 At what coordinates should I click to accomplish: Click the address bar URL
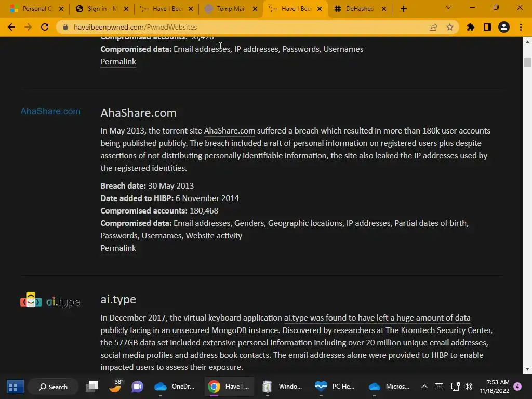point(136,27)
